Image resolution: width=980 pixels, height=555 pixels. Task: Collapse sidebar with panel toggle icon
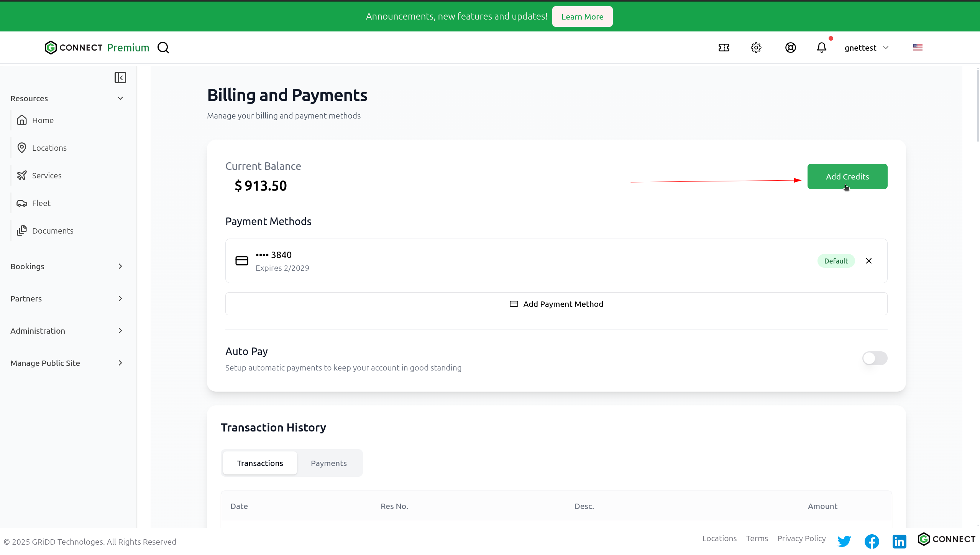[x=120, y=77]
